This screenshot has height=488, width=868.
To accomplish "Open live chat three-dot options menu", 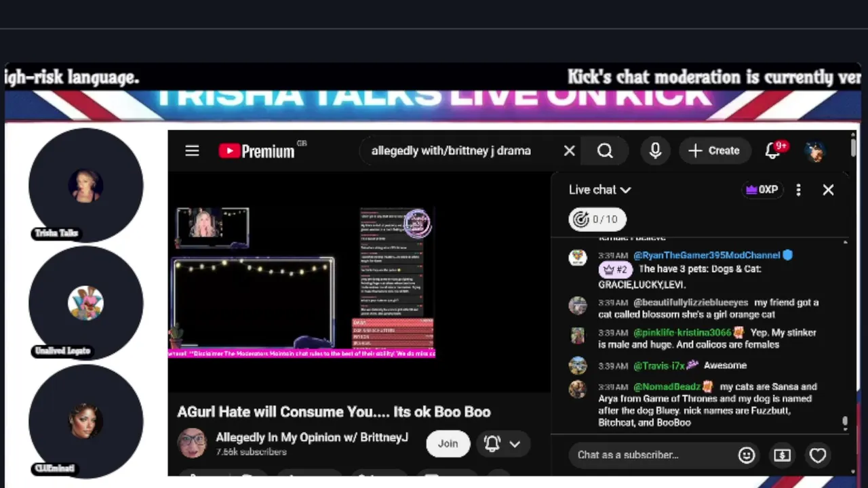I will click(798, 190).
